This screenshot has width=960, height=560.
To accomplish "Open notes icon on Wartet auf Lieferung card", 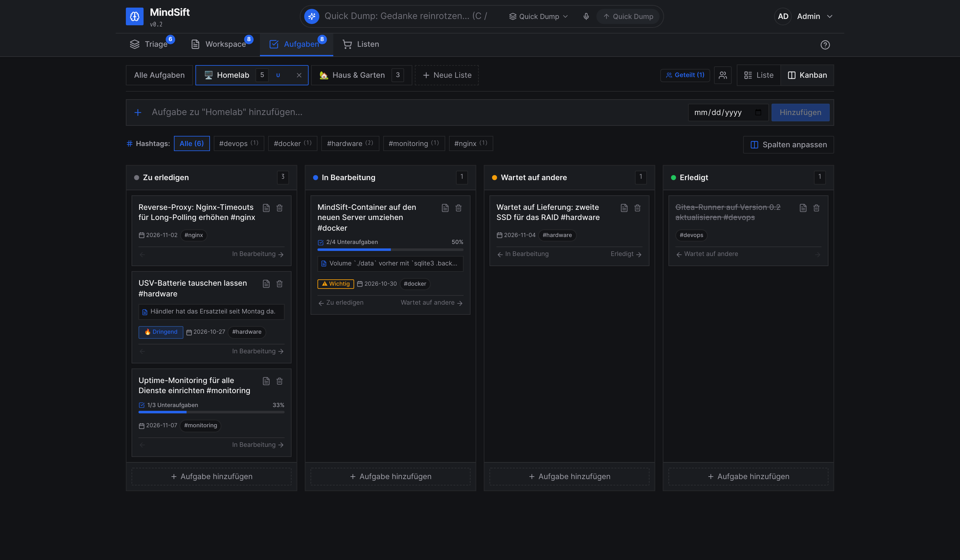I will click(624, 208).
